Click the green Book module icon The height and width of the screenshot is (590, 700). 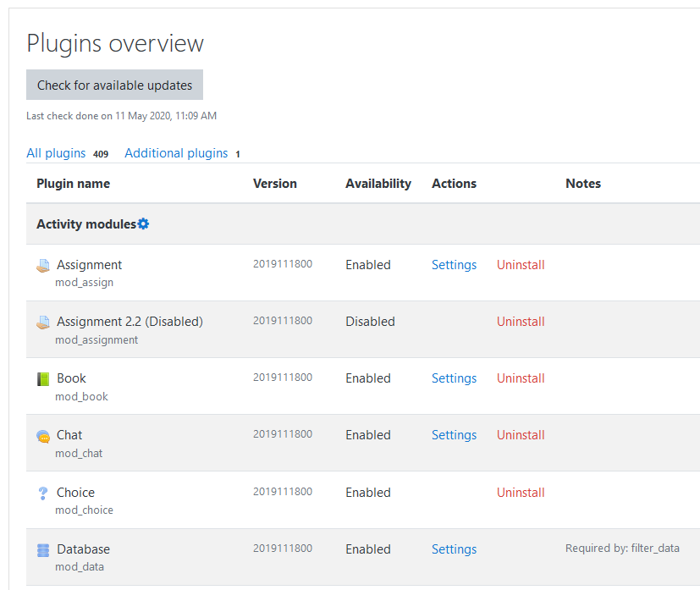(x=43, y=379)
